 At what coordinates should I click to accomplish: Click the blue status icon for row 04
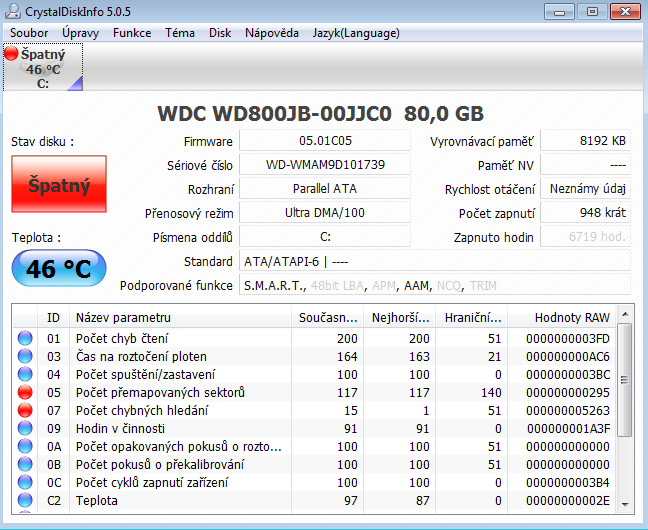[x=25, y=374]
